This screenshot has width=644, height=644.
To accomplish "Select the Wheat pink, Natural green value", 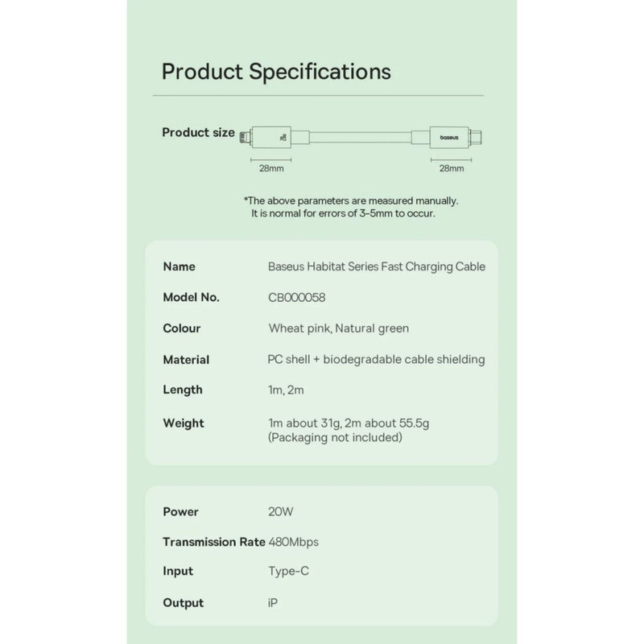I will tap(338, 328).
